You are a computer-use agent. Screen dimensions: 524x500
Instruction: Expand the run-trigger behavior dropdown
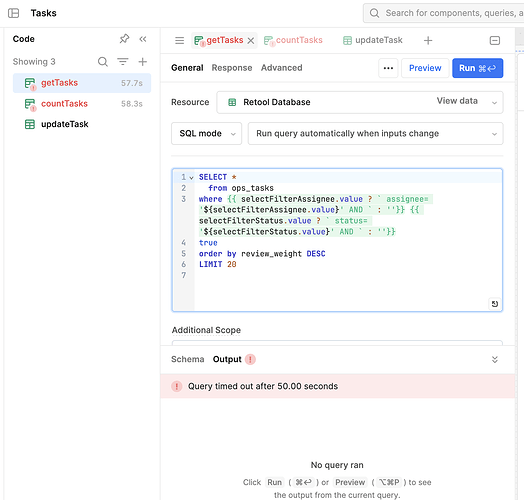click(375, 134)
